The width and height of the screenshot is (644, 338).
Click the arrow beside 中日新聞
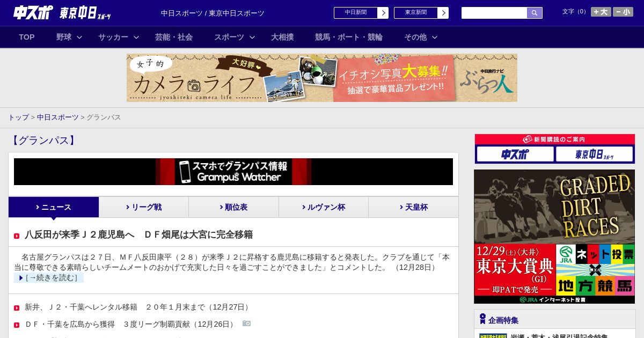tap(383, 13)
